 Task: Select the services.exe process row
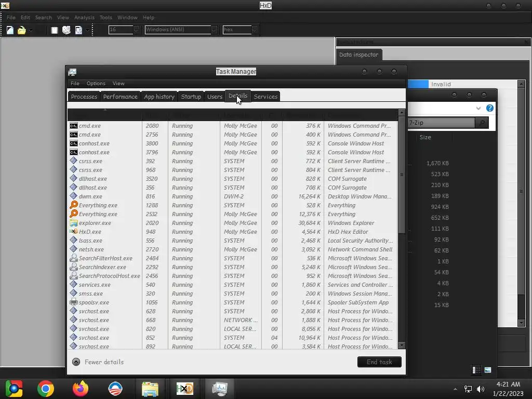point(233,285)
